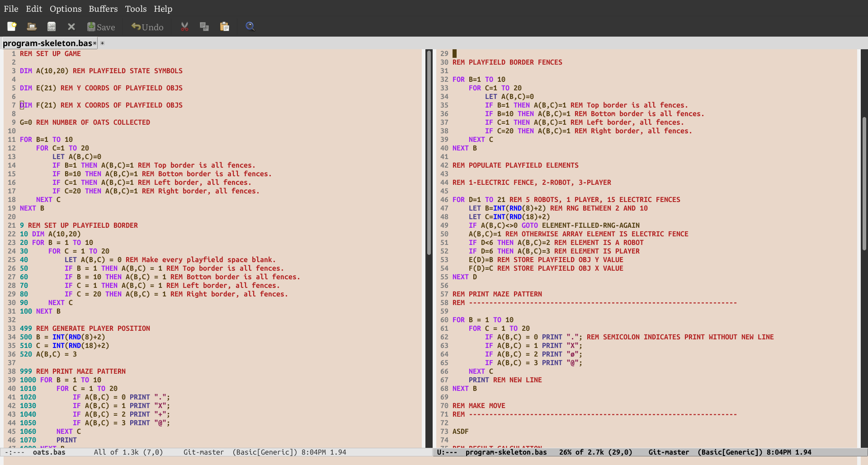The width and height of the screenshot is (868, 465).
Task: Click 'REM Make every playfield space blank.' comment
Action: 201,260
